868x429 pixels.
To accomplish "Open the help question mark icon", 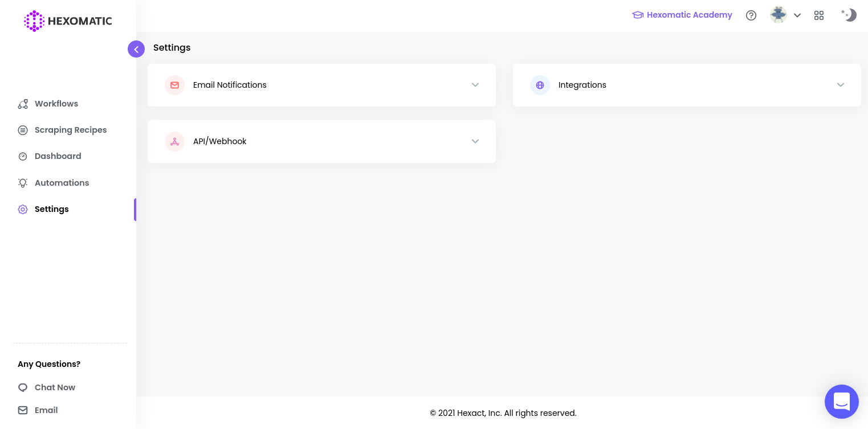I will (751, 15).
